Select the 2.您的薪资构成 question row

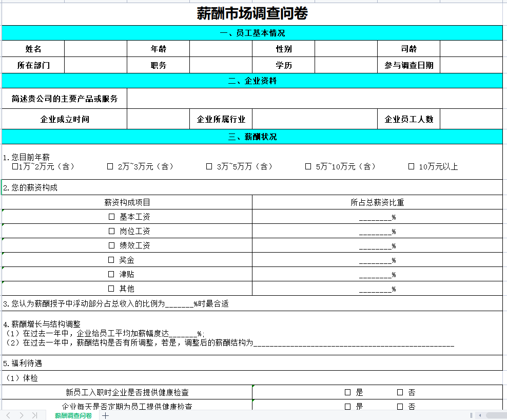252,187
